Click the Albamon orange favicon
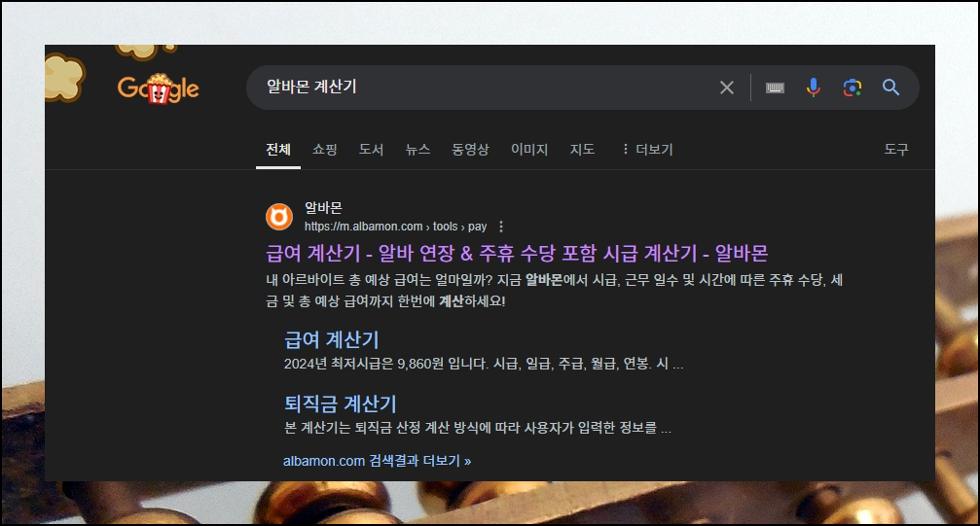This screenshot has width=980, height=526. click(278, 217)
